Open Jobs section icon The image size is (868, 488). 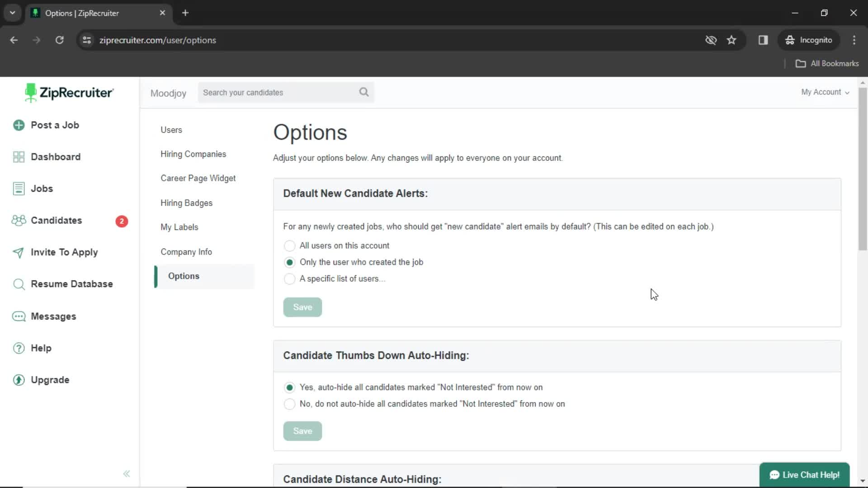pyautogui.click(x=18, y=188)
